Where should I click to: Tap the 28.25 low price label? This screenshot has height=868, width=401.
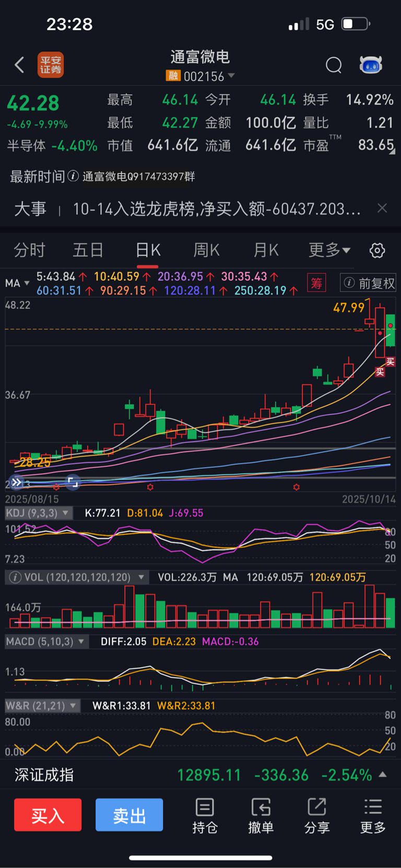pyautogui.click(x=35, y=462)
